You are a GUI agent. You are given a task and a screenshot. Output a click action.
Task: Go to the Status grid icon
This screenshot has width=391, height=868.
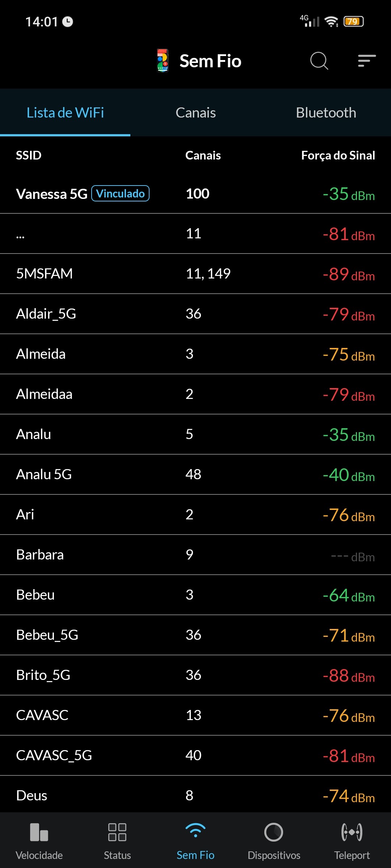(117, 832)
